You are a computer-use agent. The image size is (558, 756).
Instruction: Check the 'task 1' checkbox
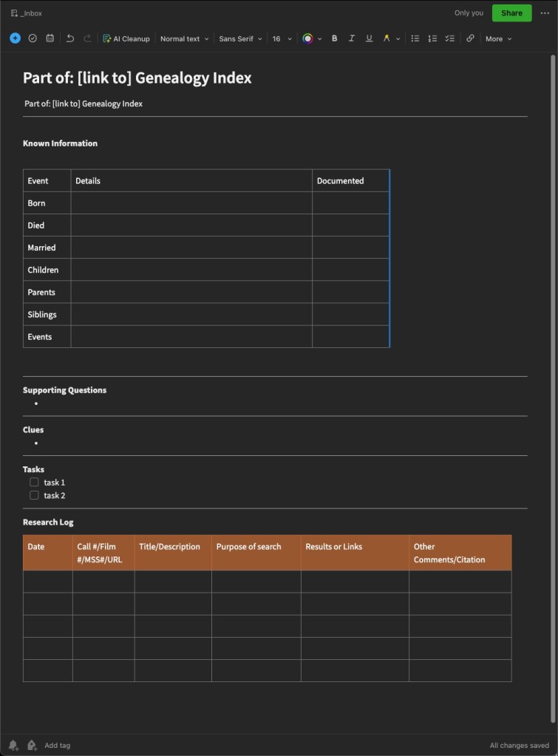click(x=34, y=482)
